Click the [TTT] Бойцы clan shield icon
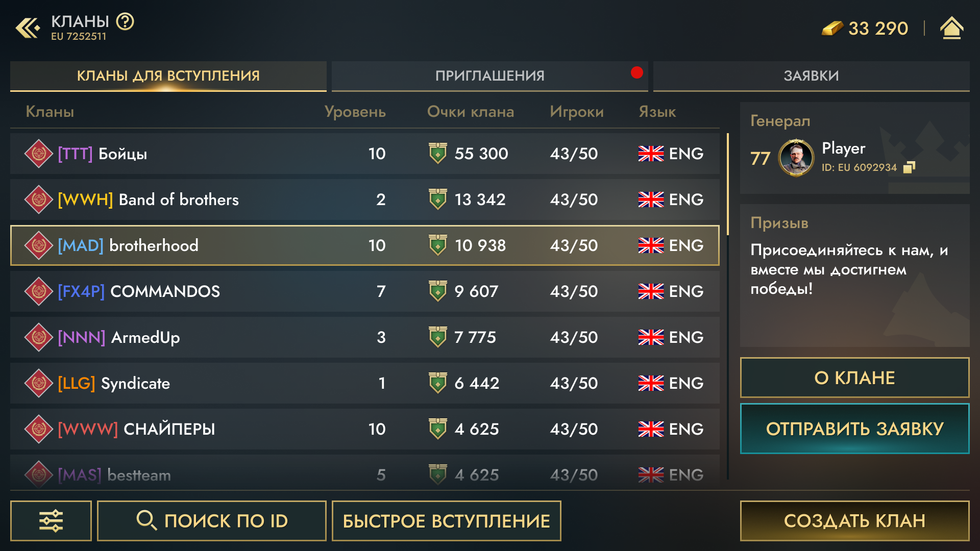The image size is (980, 551). (37, 153)
